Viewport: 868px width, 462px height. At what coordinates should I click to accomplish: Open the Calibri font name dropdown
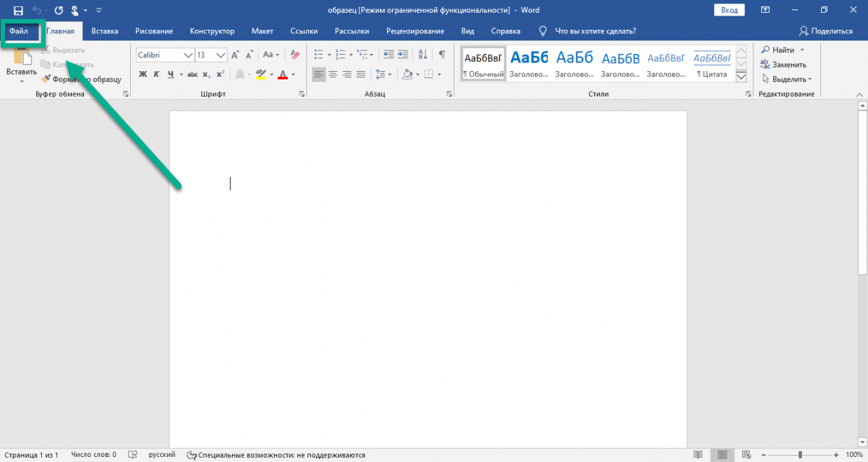click(x=188, y=55)
